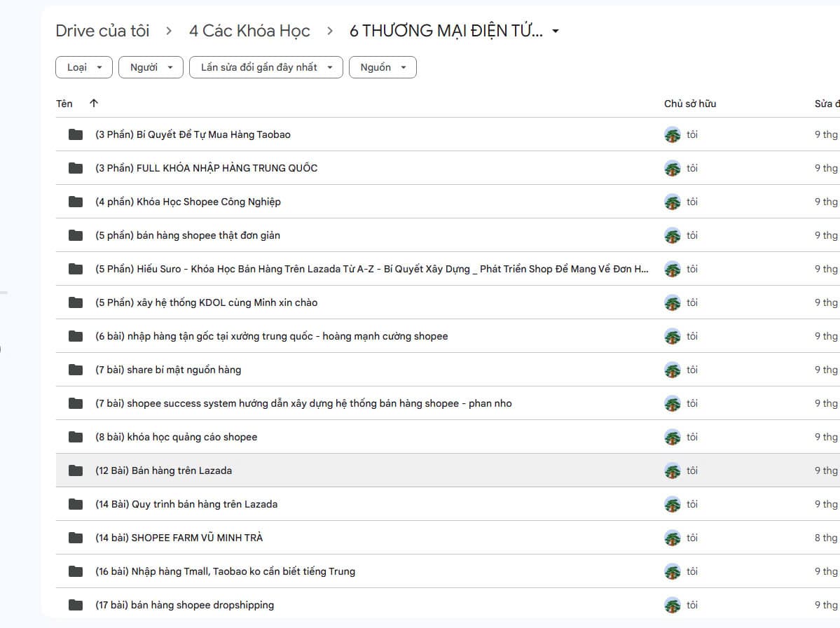Click owner avatar in khóa học quảng cáo shopee row
This screenshot has height=628, width=840.
click(673, 438)
